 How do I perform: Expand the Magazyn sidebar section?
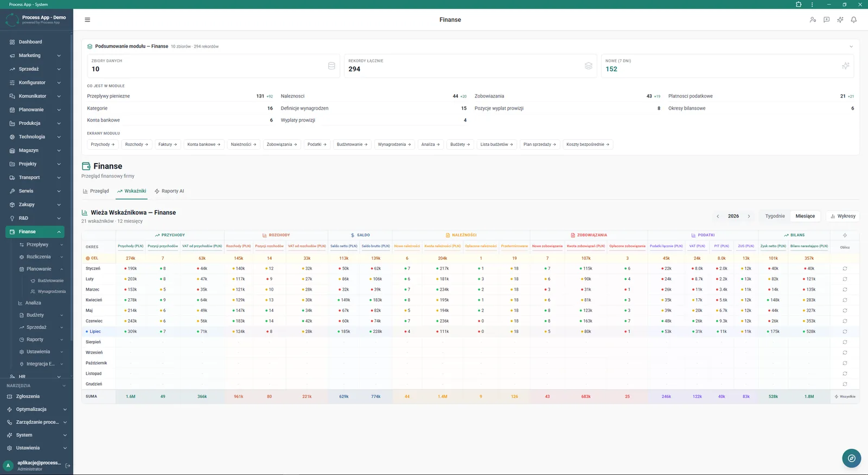click(x=35, y=150)
